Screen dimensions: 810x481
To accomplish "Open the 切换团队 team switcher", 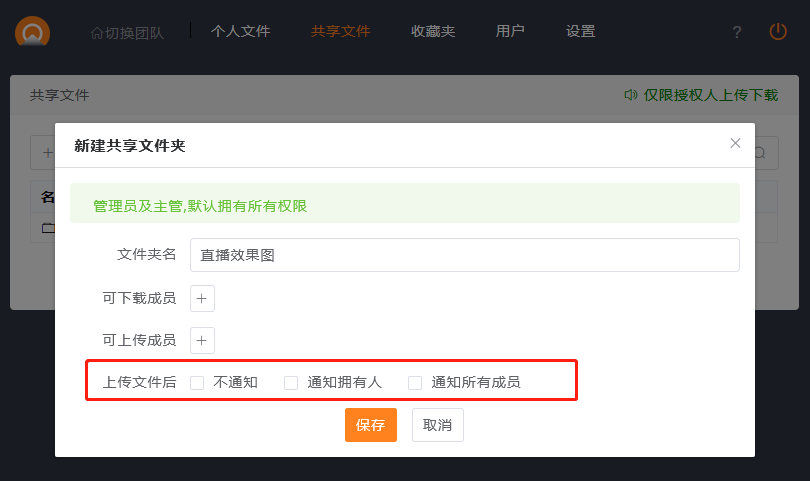I will pyautogui.click(x=127, y=32).
